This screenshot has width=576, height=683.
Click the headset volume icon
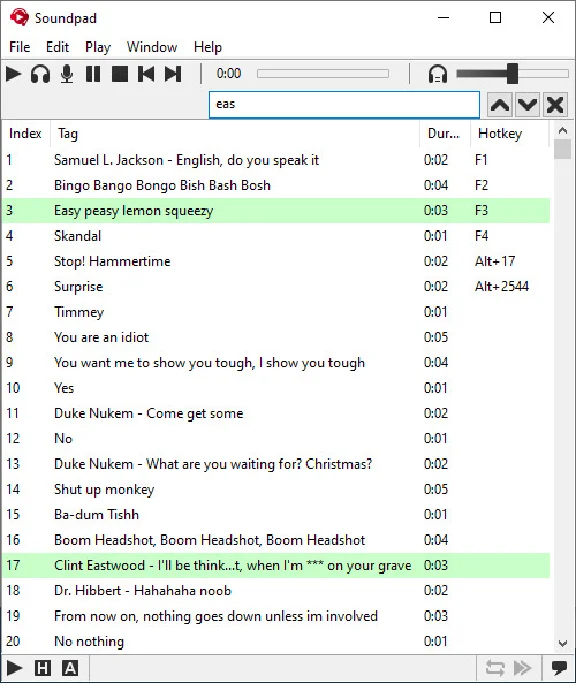coord(437,74)
